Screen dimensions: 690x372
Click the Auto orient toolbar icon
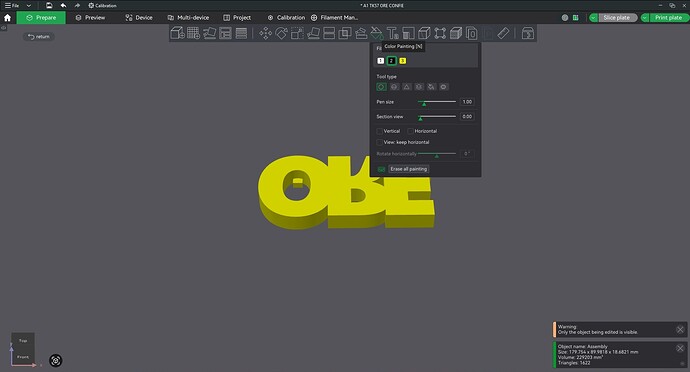pyautogui.click(x=209, y=33)
